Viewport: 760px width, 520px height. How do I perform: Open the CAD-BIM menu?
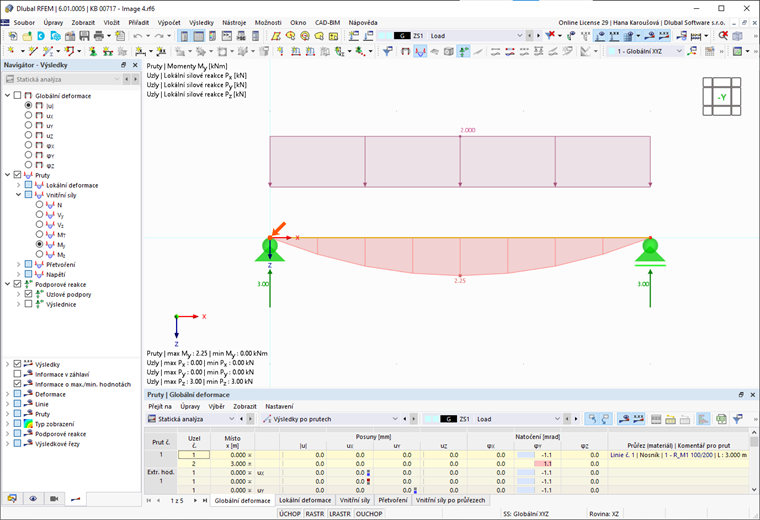(x=328, y=22)
